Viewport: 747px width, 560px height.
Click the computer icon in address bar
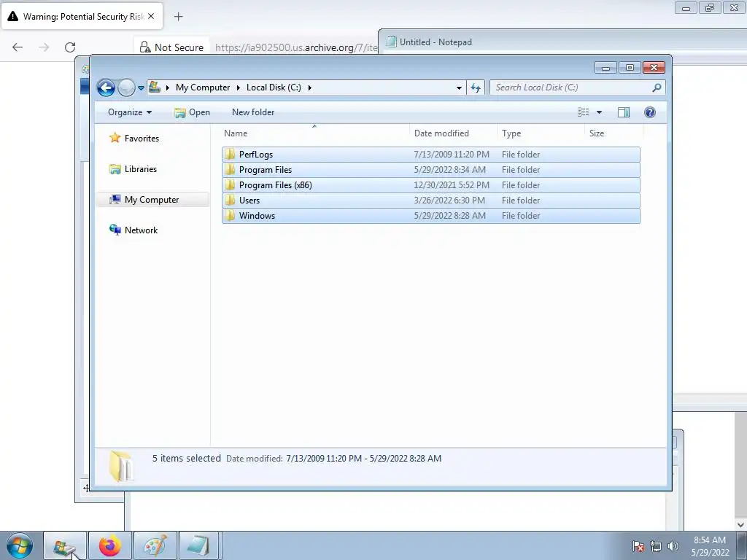coord(155,87)
